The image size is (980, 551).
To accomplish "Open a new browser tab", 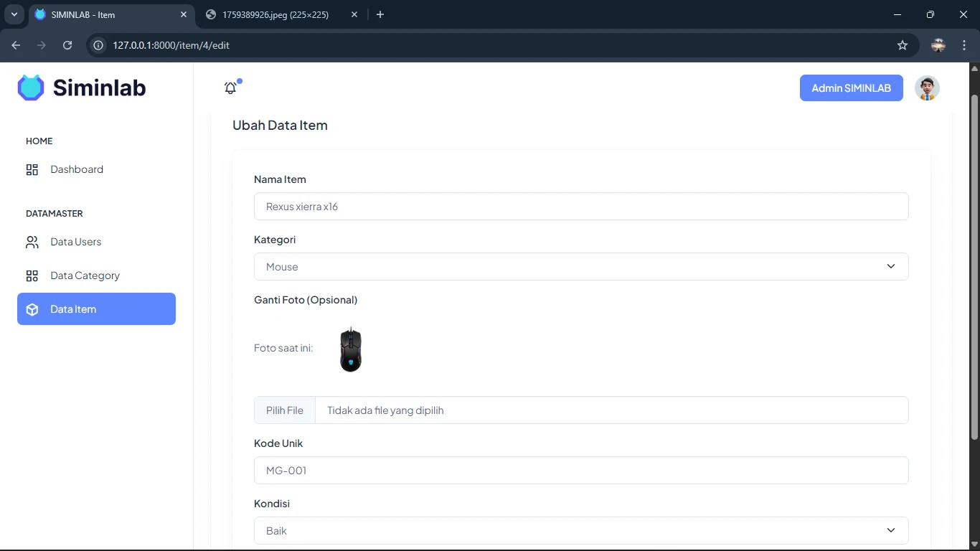I will pos(380,14).
